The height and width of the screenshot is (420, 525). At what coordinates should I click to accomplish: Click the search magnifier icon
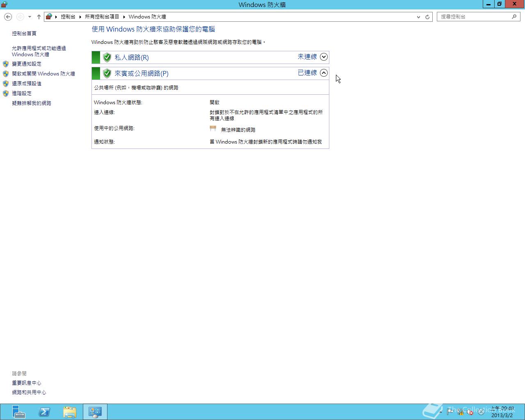(514, 17)
